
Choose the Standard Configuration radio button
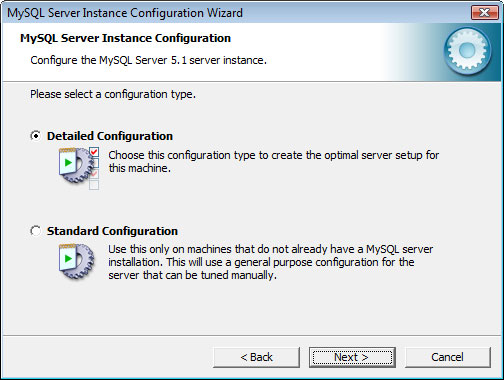[36, 231]
